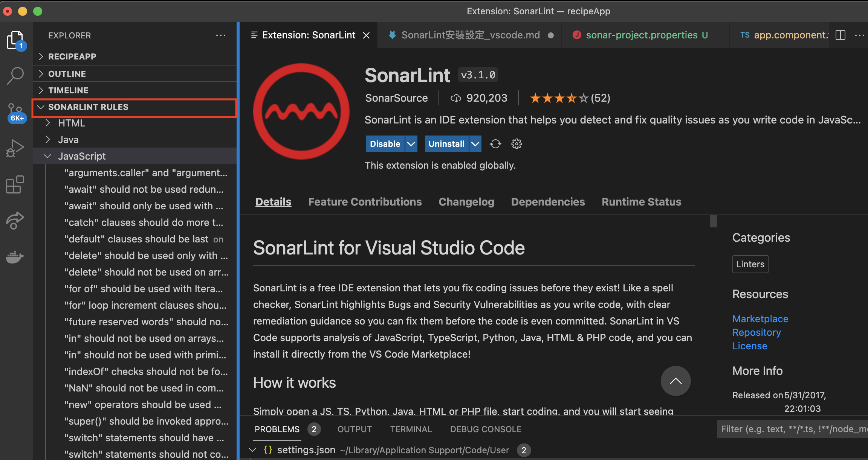Click the settings.json braces file icon

268,450
